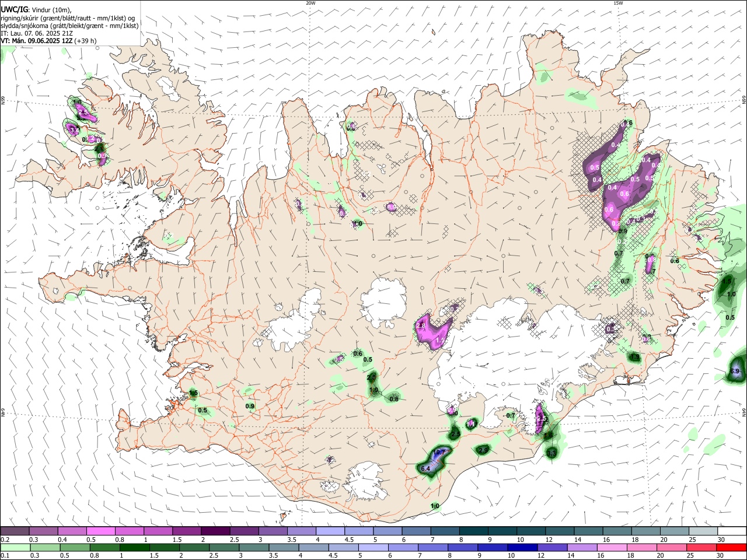Click the 1.9 rain value in the southeast

click(635, 356)
